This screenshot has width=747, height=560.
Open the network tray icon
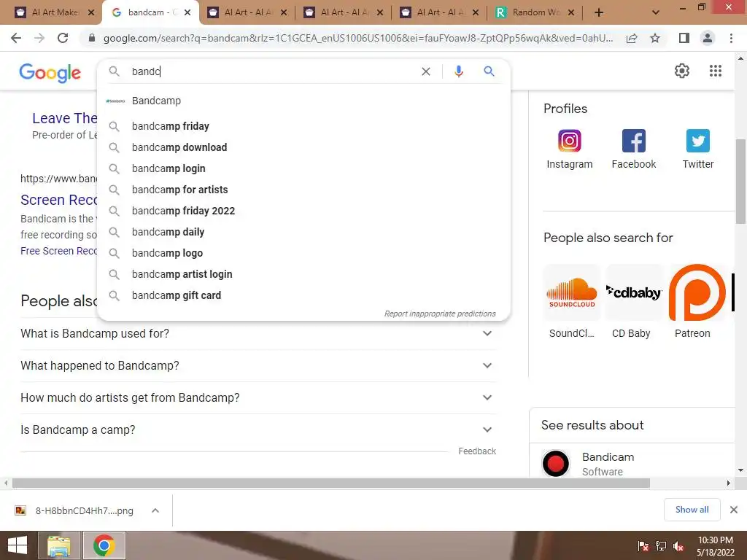point(661,546)
